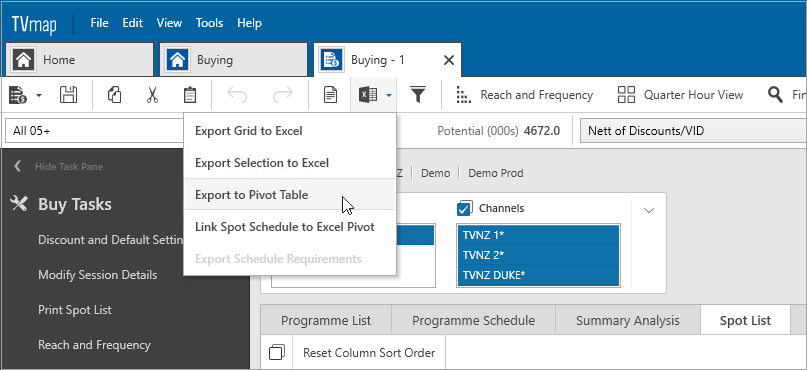
Task: Switch to Summary Analysis tab
Action: (628, 321)
